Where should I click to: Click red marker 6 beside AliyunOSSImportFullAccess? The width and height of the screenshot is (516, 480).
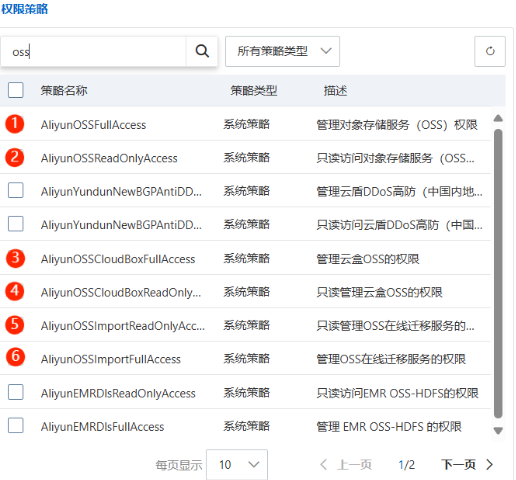coord(15,357)
